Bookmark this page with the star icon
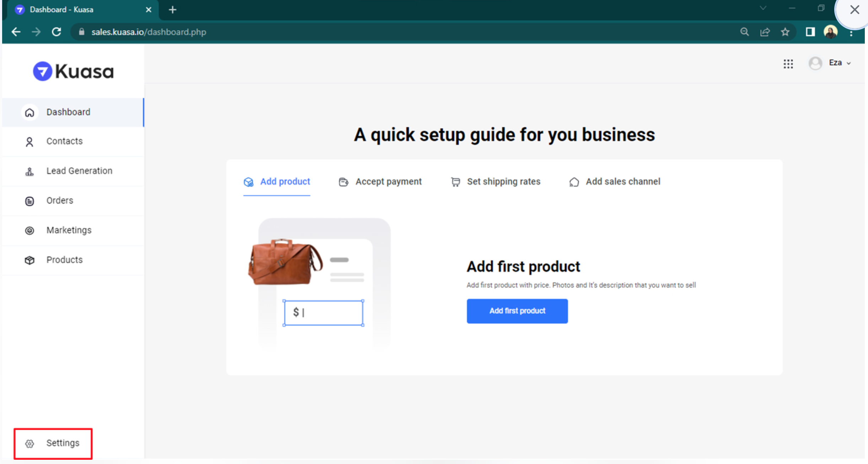The image size is (868, 464). click(785, 32)
